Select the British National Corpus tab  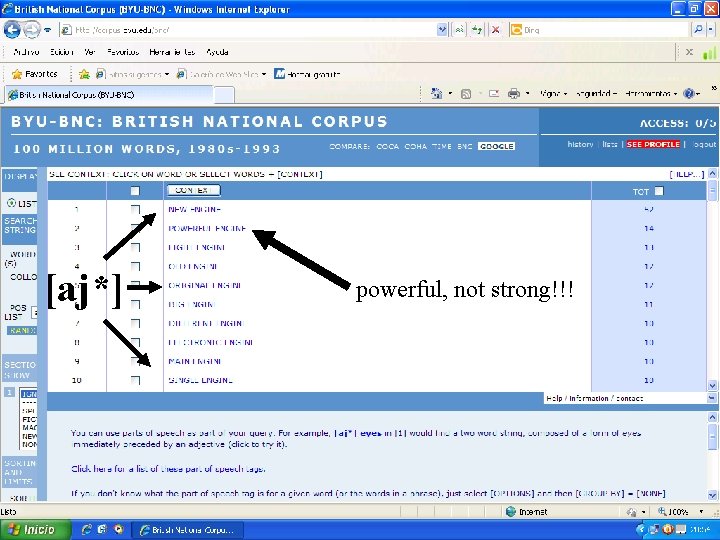109,95
